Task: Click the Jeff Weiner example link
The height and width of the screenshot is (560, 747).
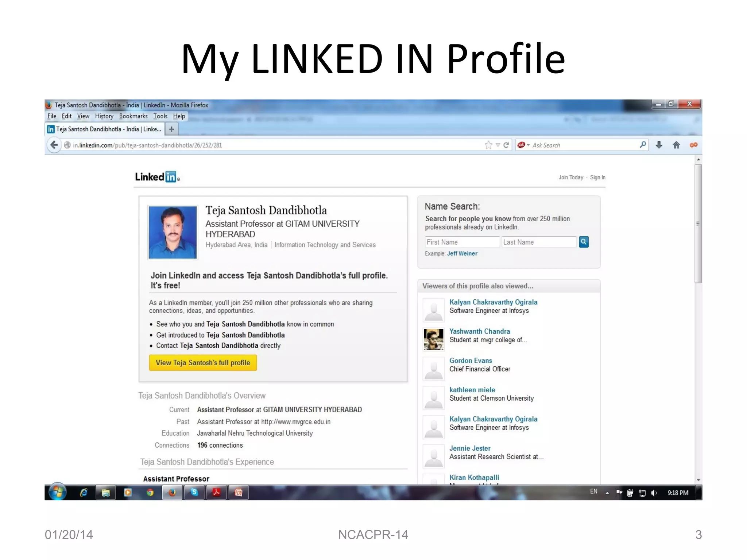Action: (462, 253)
